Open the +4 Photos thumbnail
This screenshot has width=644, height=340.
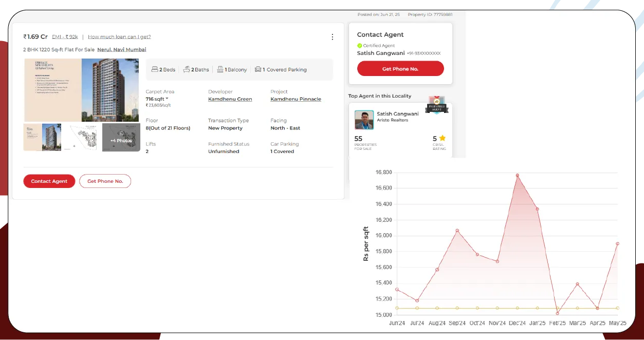[121, 137]
